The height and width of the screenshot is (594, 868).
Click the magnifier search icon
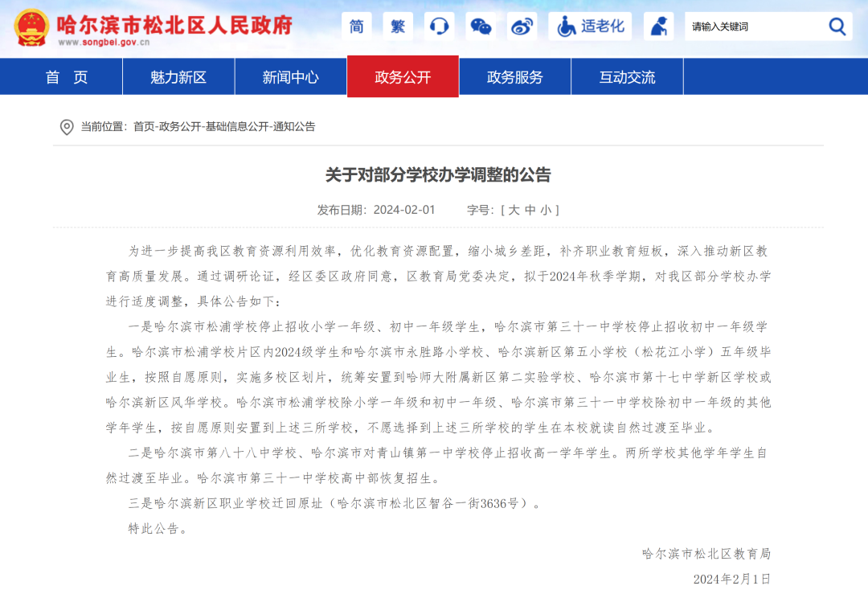pos(837,27)
